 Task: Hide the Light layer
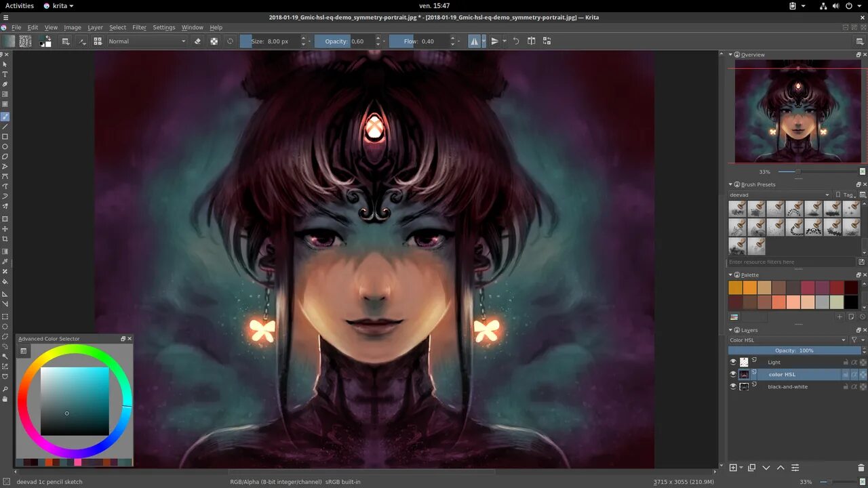733,363
